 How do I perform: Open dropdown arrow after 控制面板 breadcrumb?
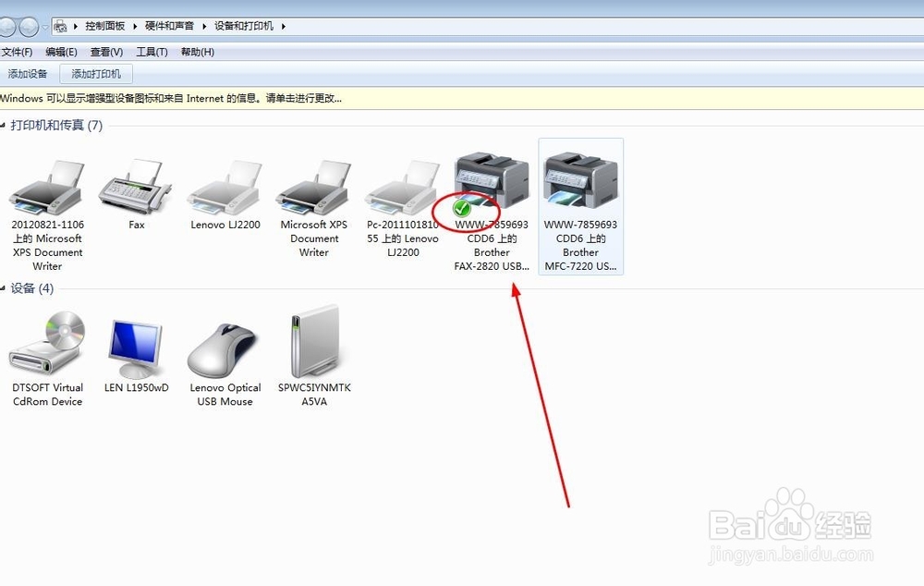135,26
